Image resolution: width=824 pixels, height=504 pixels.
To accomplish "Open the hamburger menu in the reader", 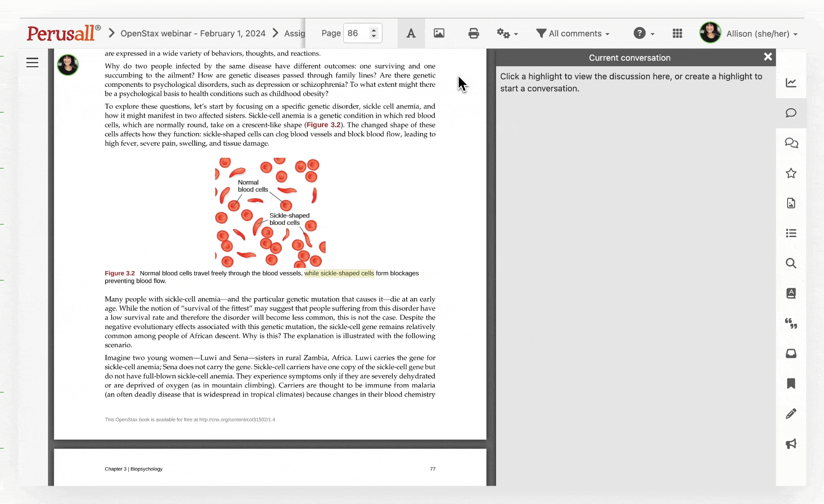I will (x=32, y=63).
